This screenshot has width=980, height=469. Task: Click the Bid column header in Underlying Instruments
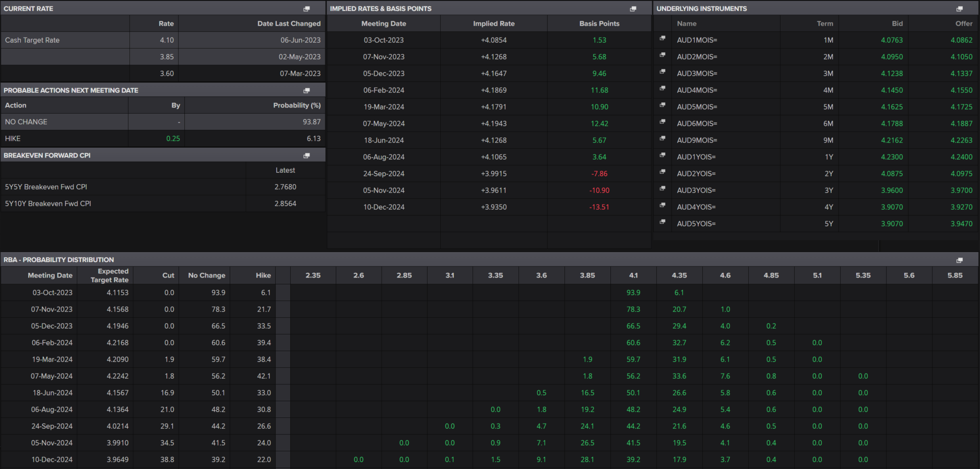tap(897, 23)
